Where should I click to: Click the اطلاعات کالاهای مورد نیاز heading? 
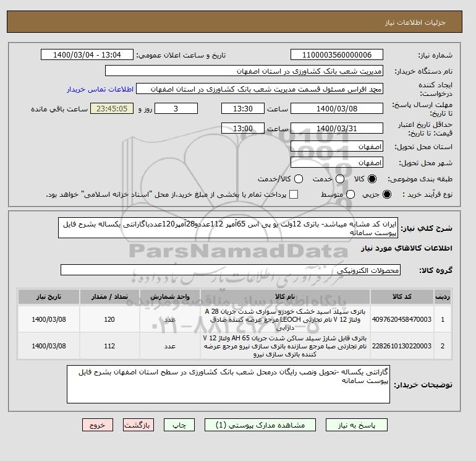(x=407, y=248)
